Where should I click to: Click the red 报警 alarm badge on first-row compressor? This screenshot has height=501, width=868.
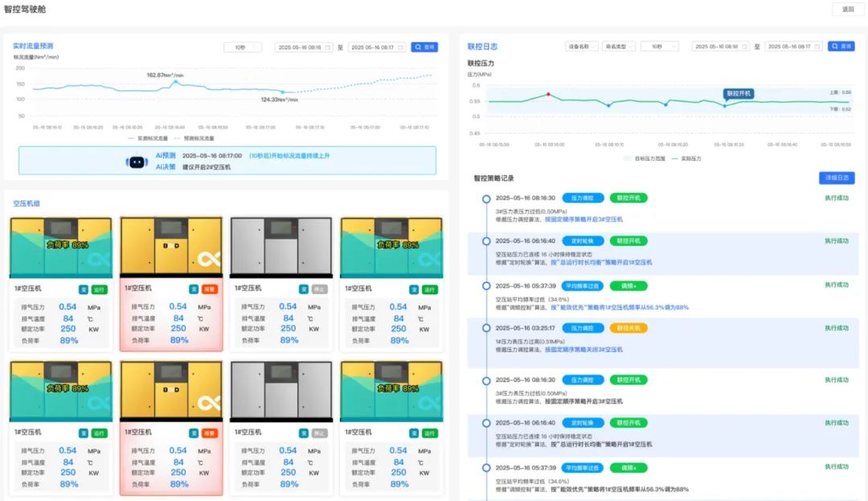pyautogui.click(x=209, y=289)
